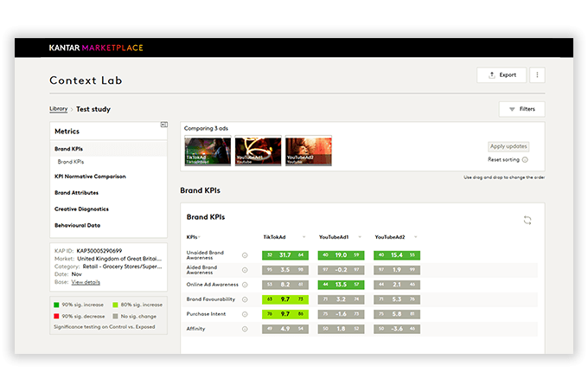588x392 pixels.
Task: Click grey No sig. change legend swatch
Action: pos(116,316)
